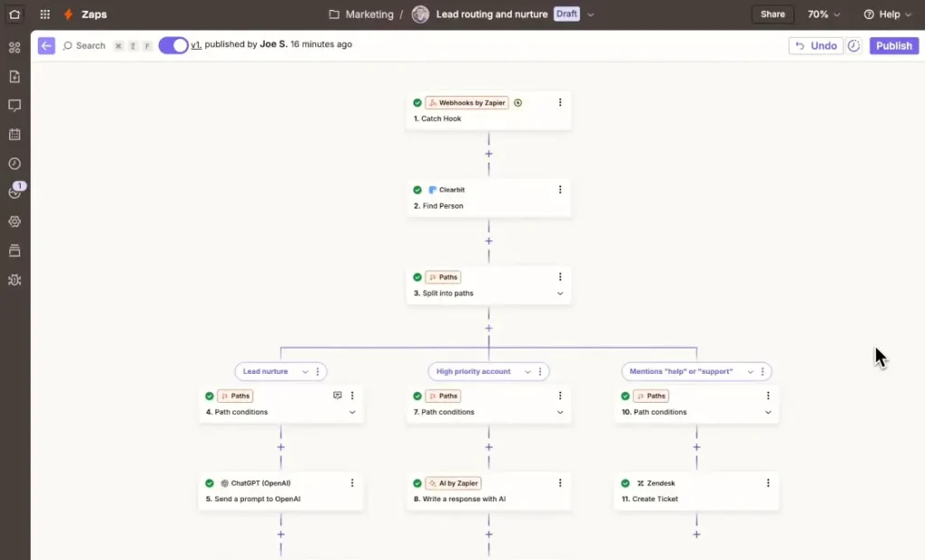Add a step after step 7 Path conditions

click(x=489, y=447)
